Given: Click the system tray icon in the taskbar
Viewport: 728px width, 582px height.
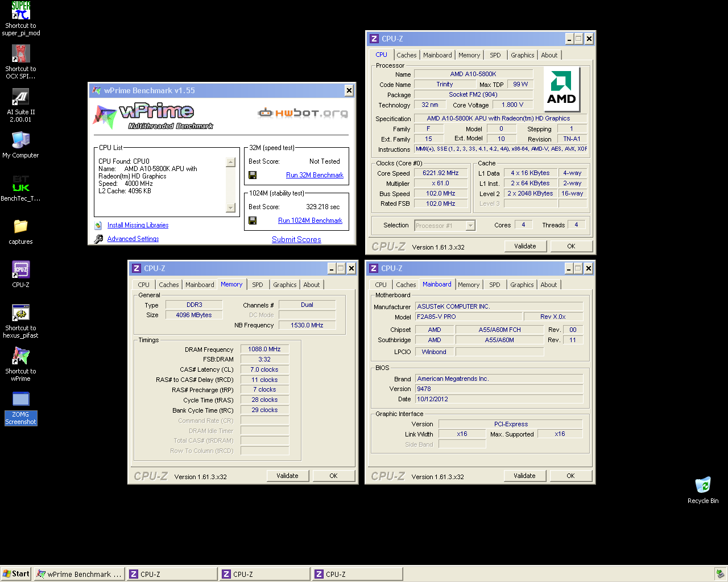Looking at the screenshot, I should coord(719,574).
